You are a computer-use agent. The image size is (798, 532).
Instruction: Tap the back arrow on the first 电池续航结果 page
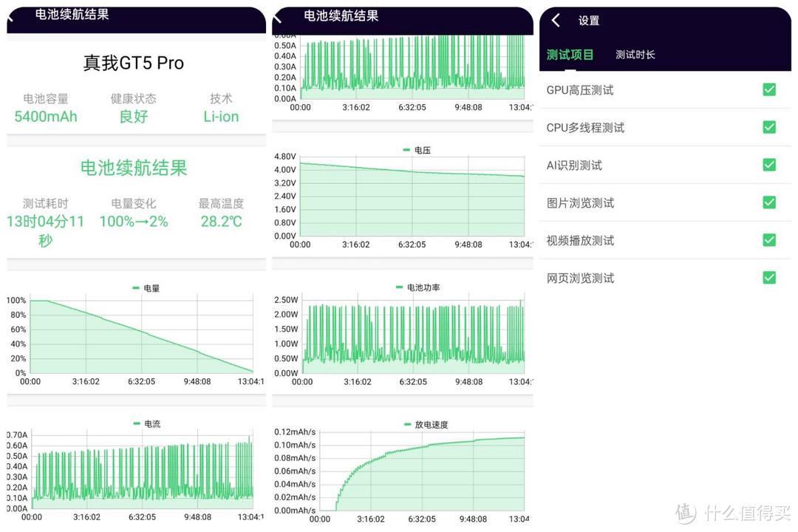point(11,16)
